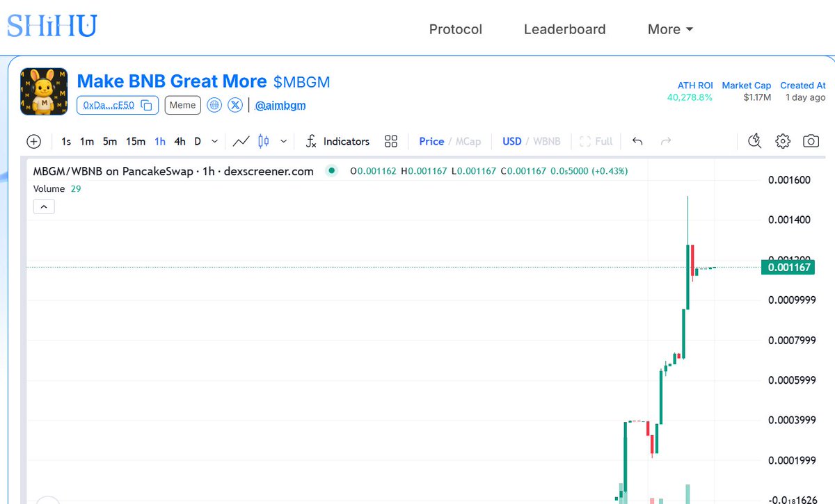Redo the chart action

pyautogui.click(x=665, y=141)
